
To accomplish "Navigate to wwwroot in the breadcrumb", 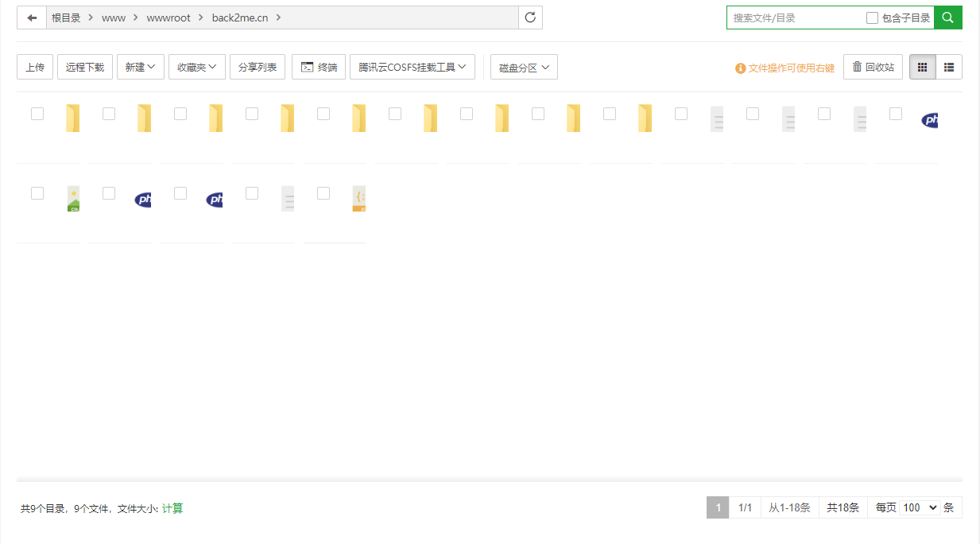I will click(168, 17).
